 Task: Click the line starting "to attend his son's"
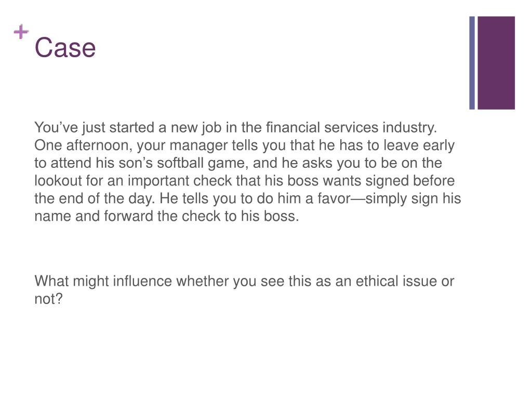click(x=238, y=163)
